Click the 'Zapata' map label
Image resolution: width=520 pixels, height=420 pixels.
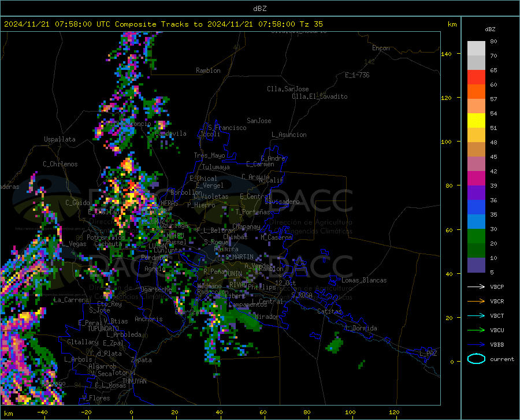point(142,360)
